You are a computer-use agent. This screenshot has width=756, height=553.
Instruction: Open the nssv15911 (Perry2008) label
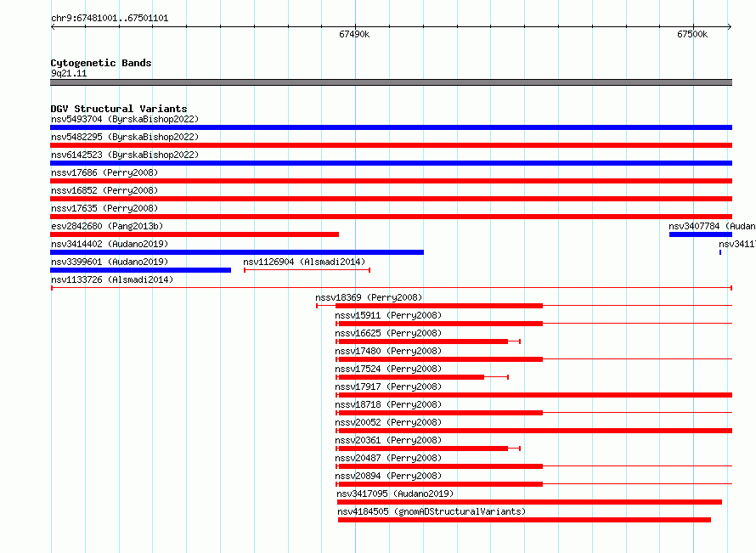click(388, 315)
